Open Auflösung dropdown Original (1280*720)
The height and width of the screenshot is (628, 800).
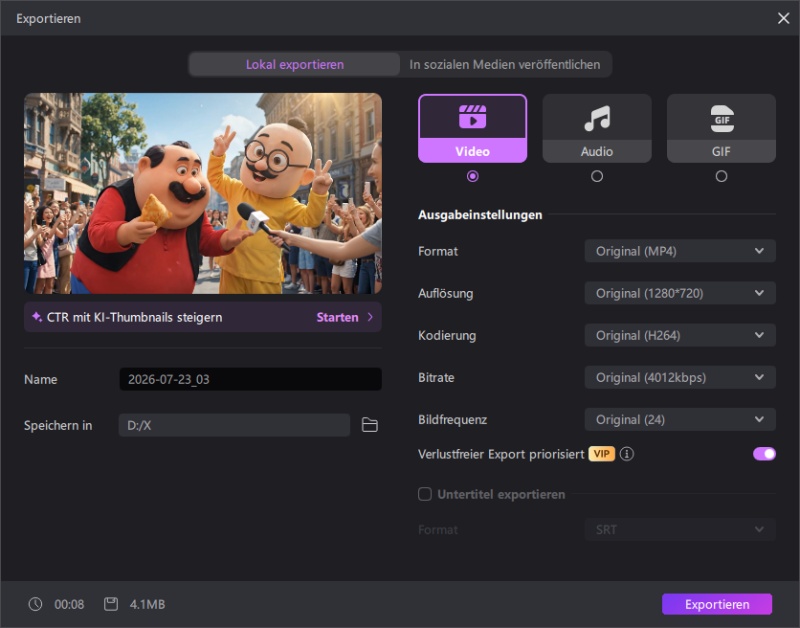click(680, 293)
